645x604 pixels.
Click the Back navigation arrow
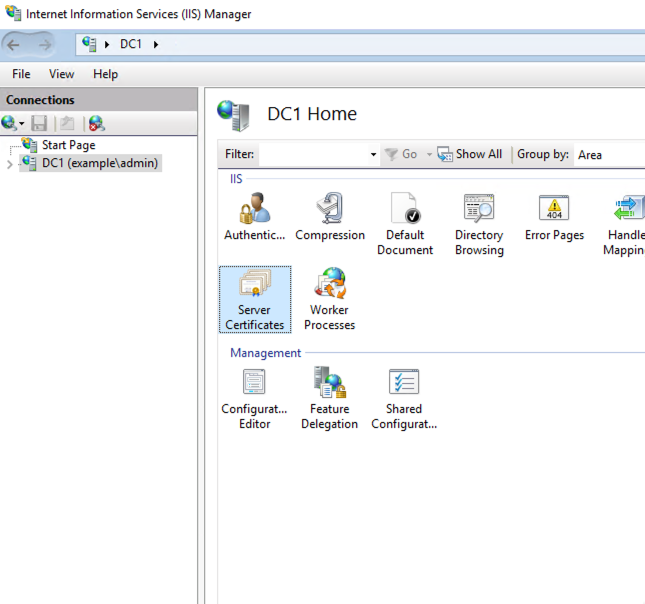pos(14,45)
